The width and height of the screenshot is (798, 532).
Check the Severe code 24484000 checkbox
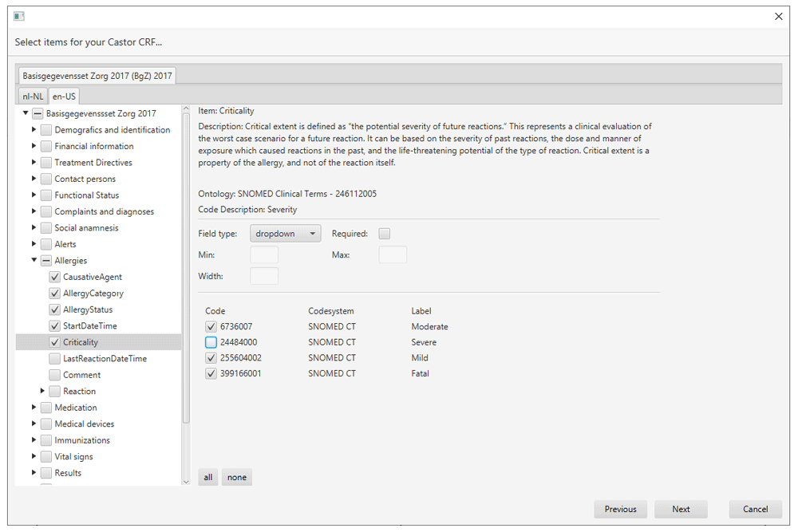point(211,342)
